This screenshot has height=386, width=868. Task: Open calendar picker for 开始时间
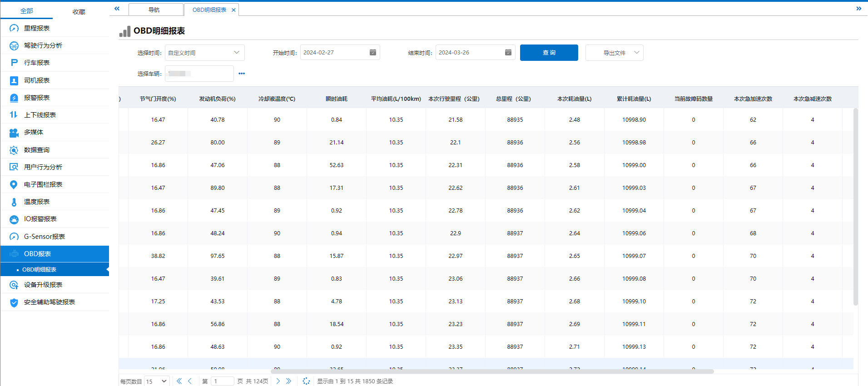click(372, 53)
